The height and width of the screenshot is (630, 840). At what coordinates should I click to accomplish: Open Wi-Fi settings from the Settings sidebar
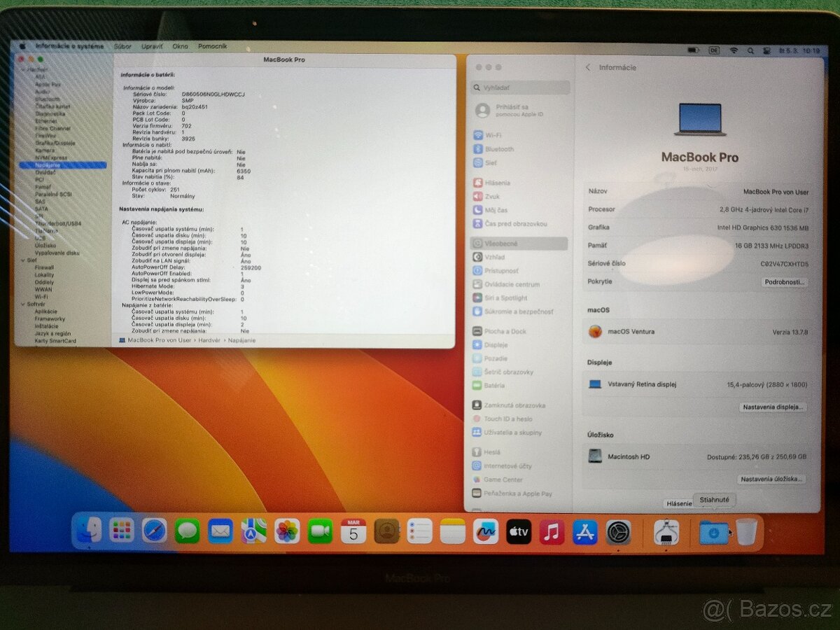(494, 134)
